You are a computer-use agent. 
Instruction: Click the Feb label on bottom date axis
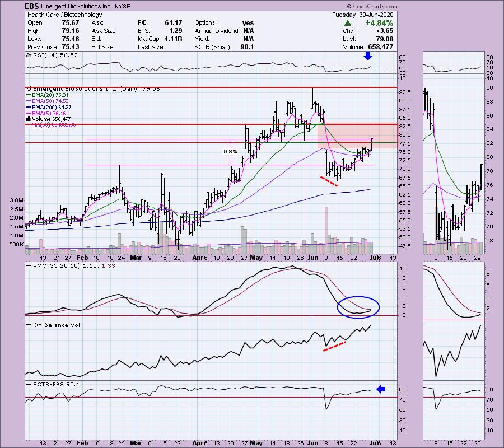pyautogui.click(x=82, y=443)
